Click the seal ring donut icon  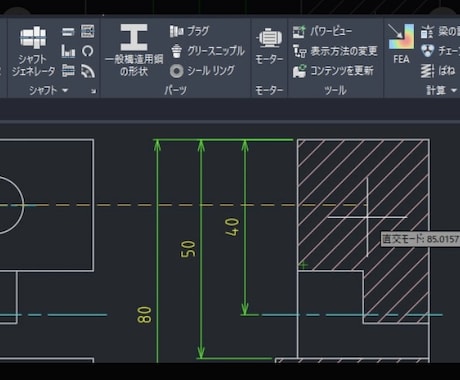point(176,71)
